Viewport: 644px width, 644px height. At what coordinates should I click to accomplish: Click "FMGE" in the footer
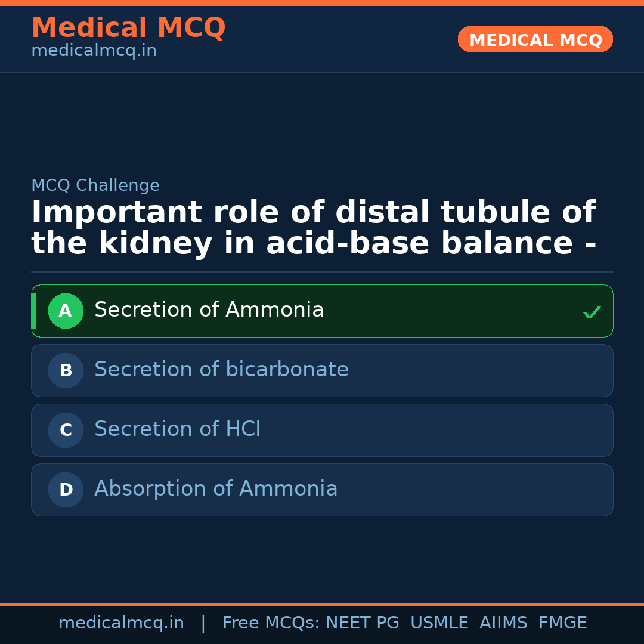(x=563, y=623)
